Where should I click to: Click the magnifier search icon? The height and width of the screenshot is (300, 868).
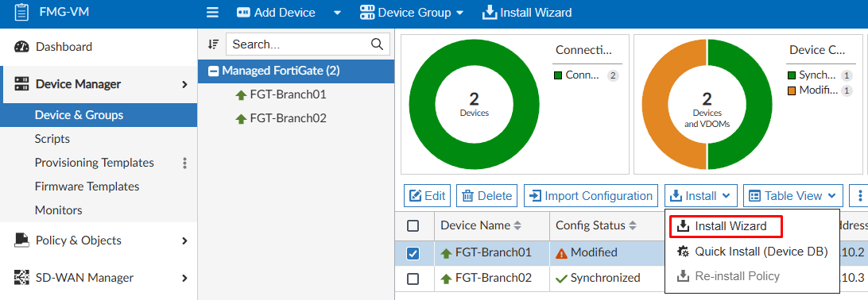(377, 44)
